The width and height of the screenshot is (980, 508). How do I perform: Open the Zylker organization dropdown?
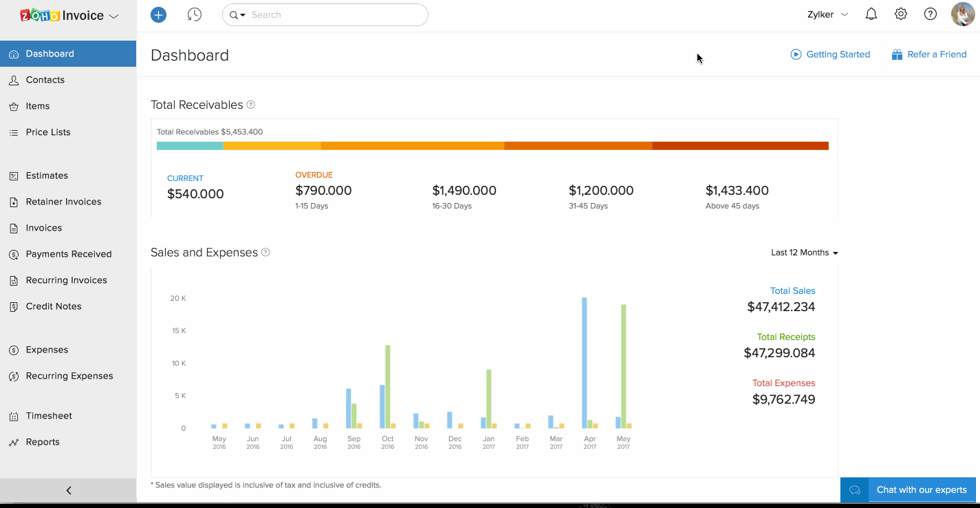[x=827, y=14]
